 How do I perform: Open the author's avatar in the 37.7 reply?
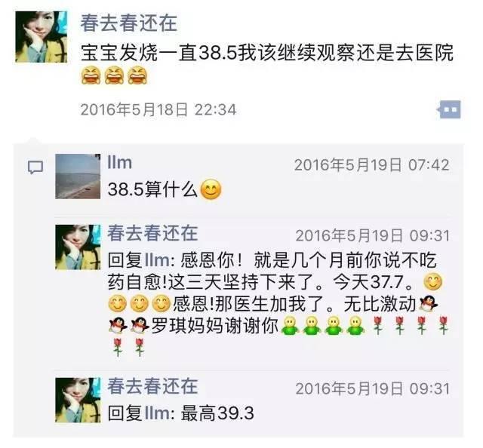click(x=78, y=247)
